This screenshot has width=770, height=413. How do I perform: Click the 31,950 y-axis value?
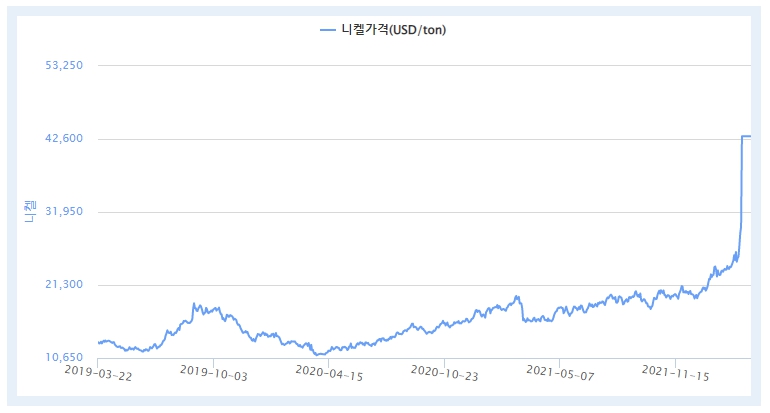(x=66, y=212)
